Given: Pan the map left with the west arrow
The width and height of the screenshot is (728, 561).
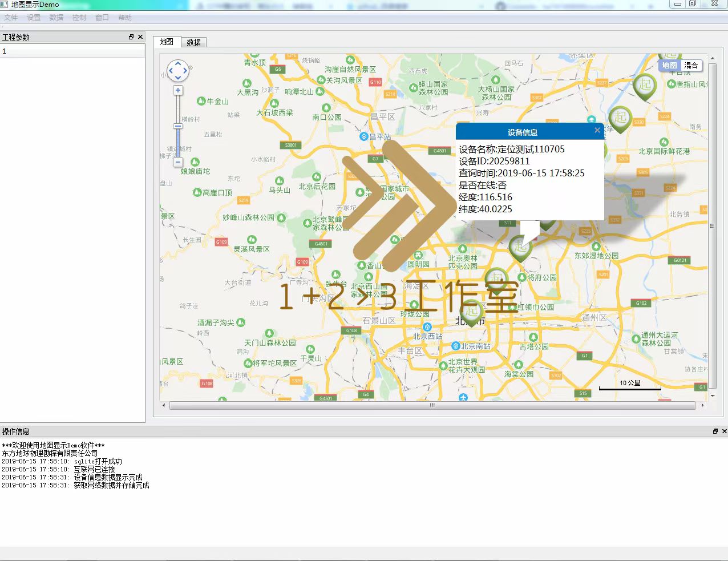Looking at the screenshot, I should [x=171, y=71].
